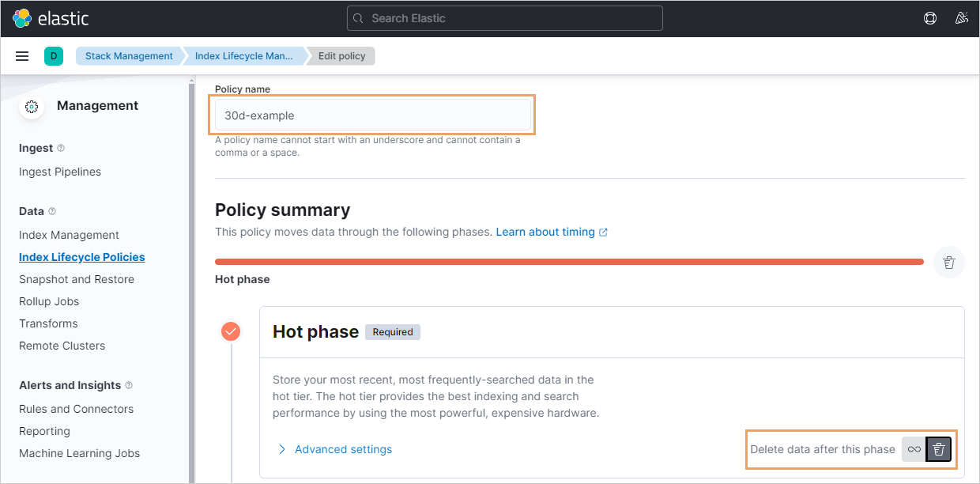The width and height of the screenshot is (980, 484).
Task: Select the keep data forever infinity toggle
Action: (914, 449)
